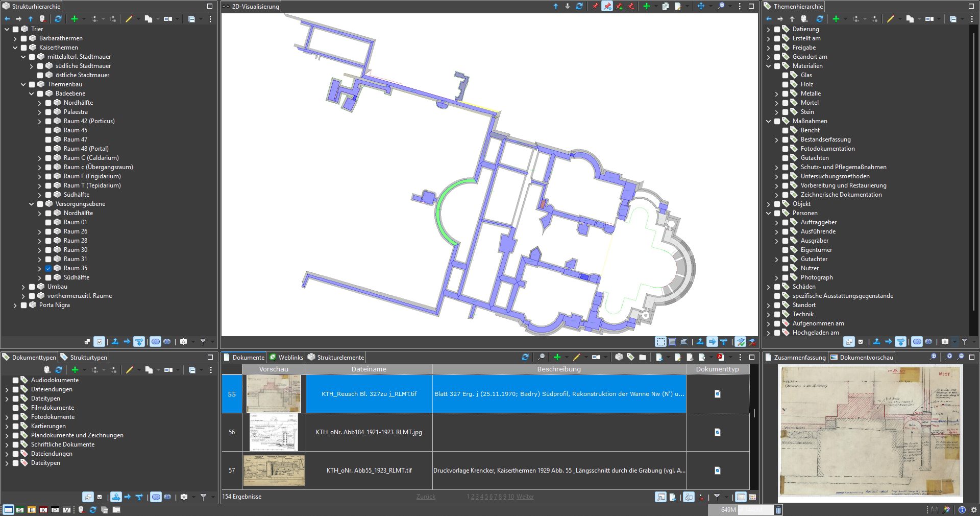The image size is (980, 516).
Task: Click the blue move arrows icon in 2D-Visualisierung
Action: 701,6
